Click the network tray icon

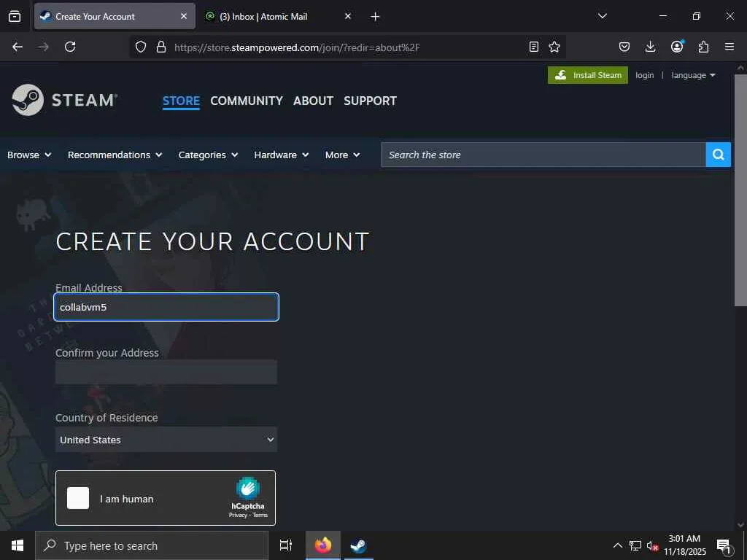coord(635,545)
